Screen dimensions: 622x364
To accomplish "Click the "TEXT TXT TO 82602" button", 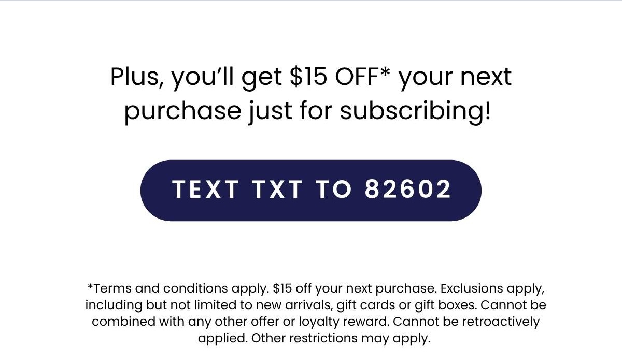I will click(310, 190).
